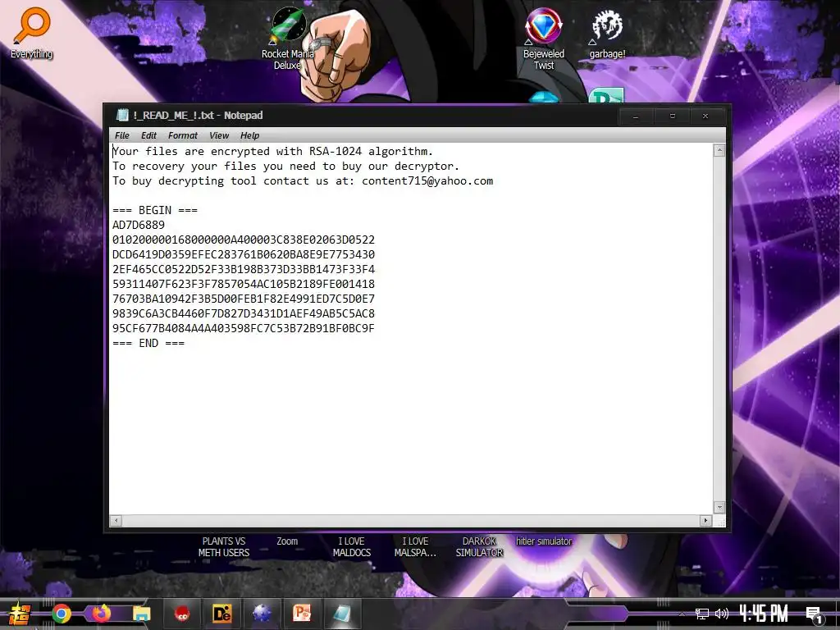Open the blue spiky ball app on taskbar

coord(262,614)
